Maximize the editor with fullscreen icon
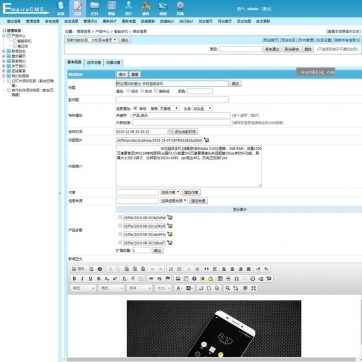 click(x=253, y=288)
